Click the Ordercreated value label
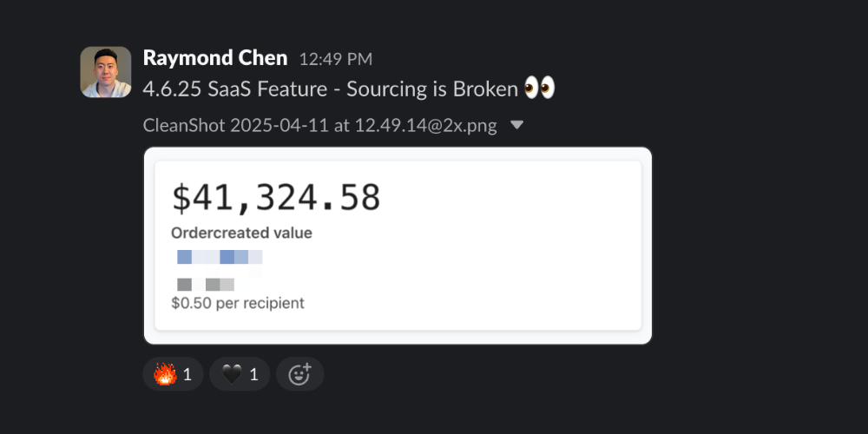868x434 pixels. click(x=241, y=233)
